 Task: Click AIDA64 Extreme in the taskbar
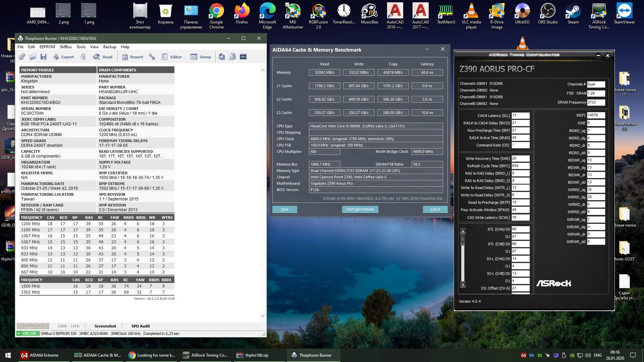point(44,355)
